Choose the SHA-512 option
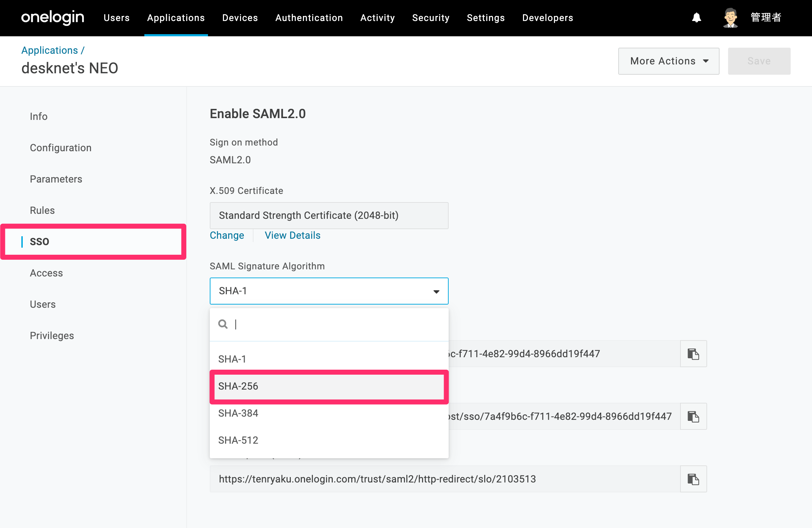Screen dimensions: 812x528 (x=329, y=440)
